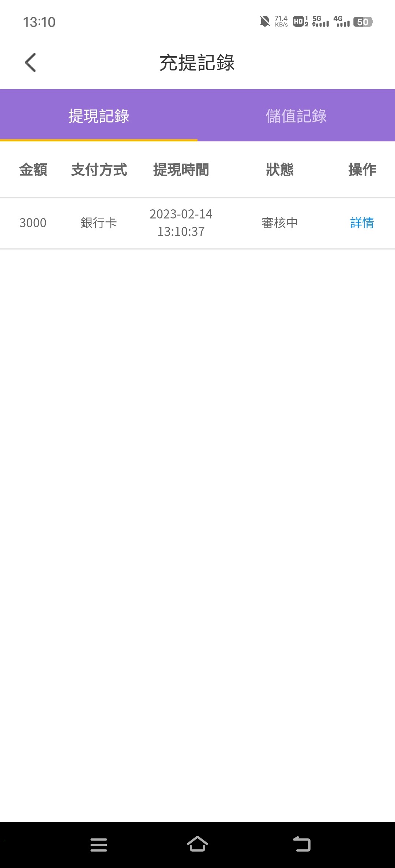The height and width of the screenshot is (868, 395).
Task: Switch to the 提現記錄 tab
Action: pos(99,116)
